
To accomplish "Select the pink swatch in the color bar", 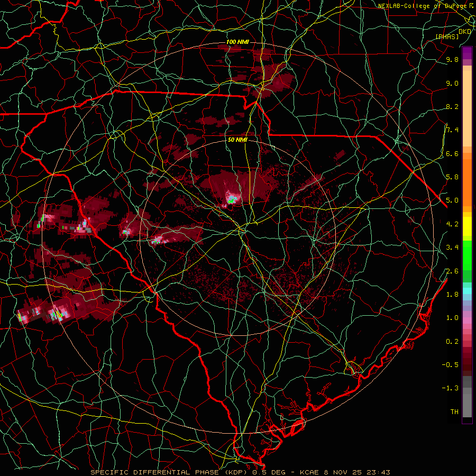I will coord(467,321).
